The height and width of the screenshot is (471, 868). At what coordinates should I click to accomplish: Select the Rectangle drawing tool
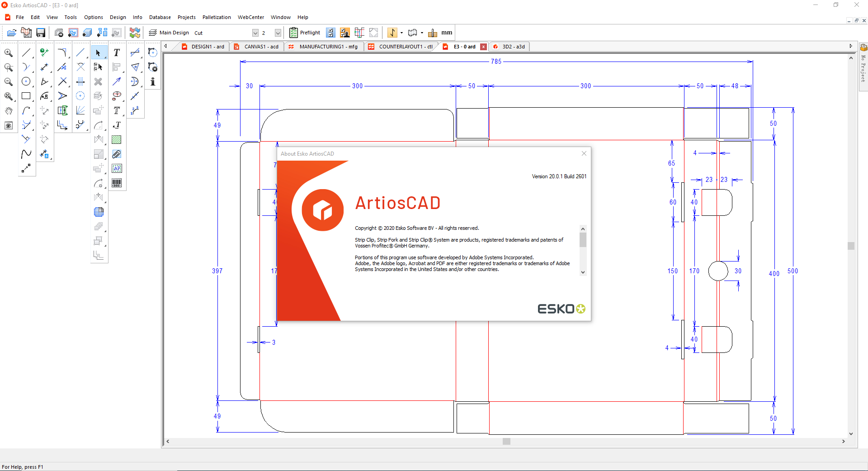[26, 96]
